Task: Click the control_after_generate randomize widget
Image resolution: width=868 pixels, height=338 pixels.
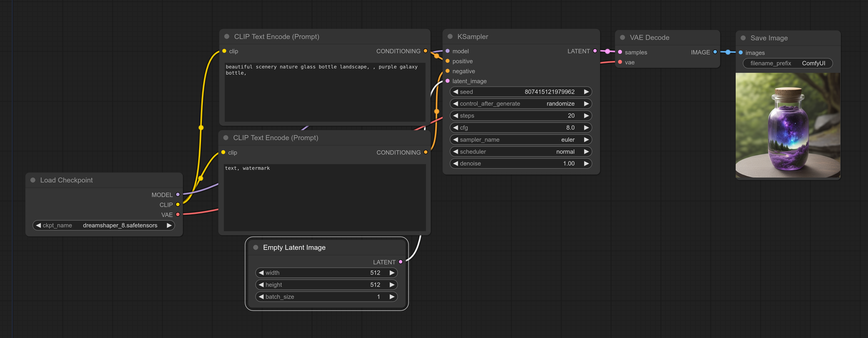Action: [521, 103]
